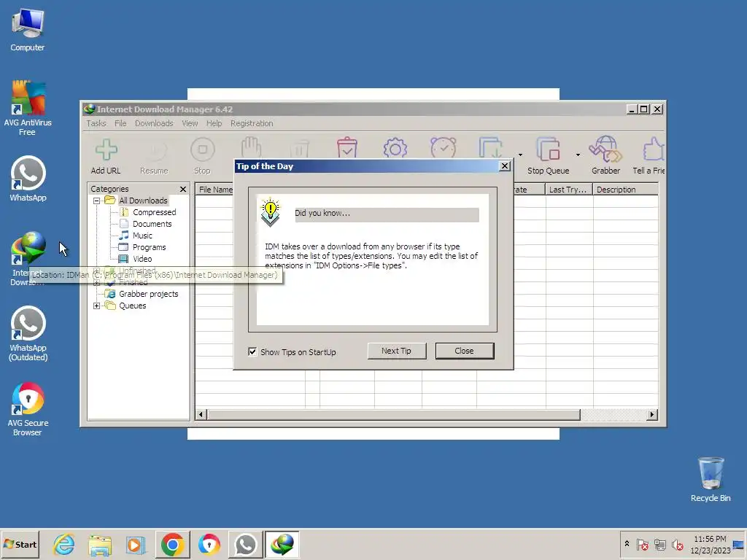Screen dimensions: 747x560
Task: Collapse the All Downloads tree node
Action: (97, 201)
